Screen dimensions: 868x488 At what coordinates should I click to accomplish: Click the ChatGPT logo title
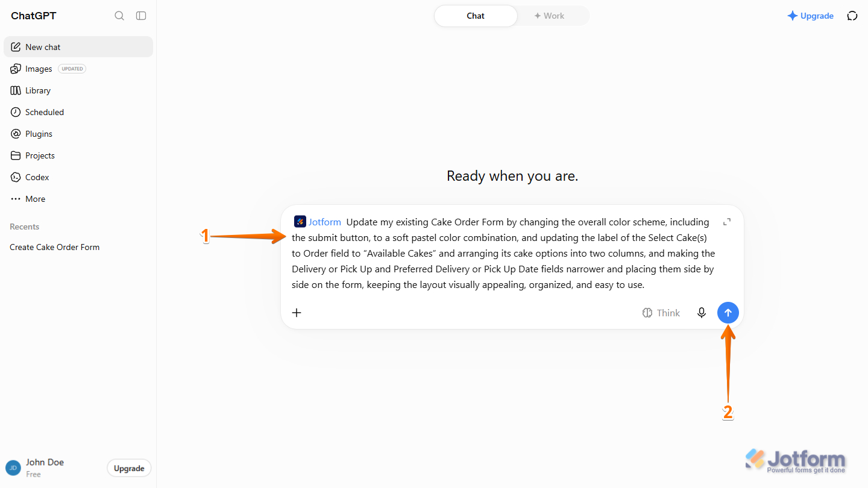click(x=34, y=16)
